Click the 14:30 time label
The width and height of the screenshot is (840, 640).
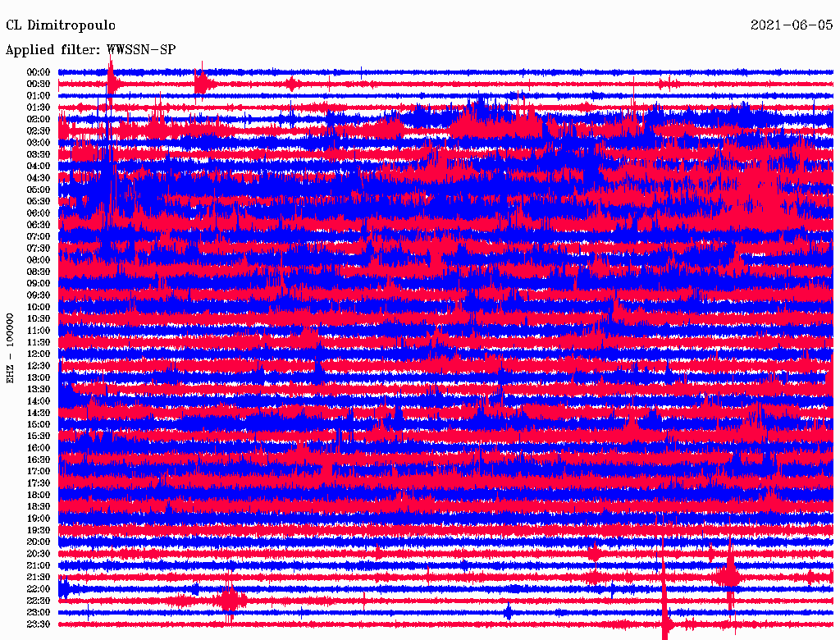click(39, 413)
